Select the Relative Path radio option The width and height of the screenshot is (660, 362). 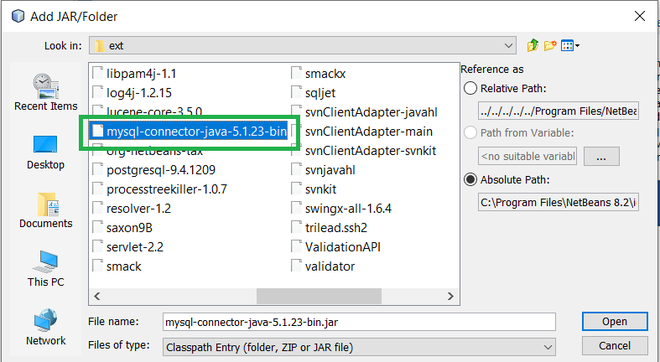pos(470,88)
